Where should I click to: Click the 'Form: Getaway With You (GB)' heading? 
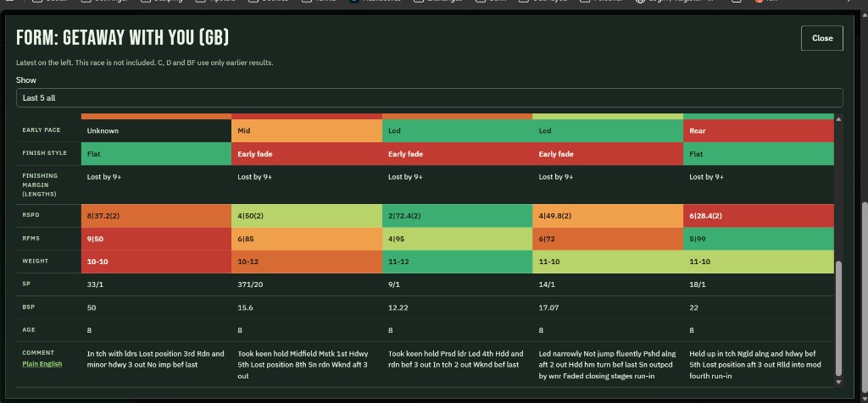point(122,38)
